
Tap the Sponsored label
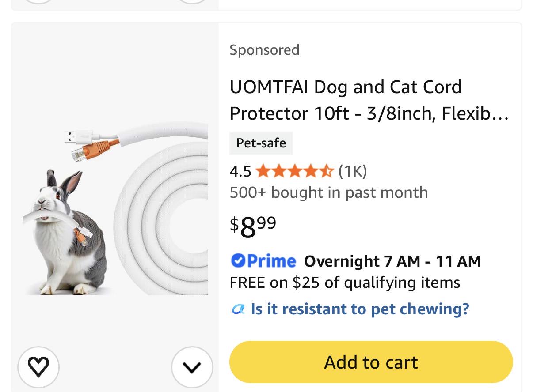click(x=264, y=49)
